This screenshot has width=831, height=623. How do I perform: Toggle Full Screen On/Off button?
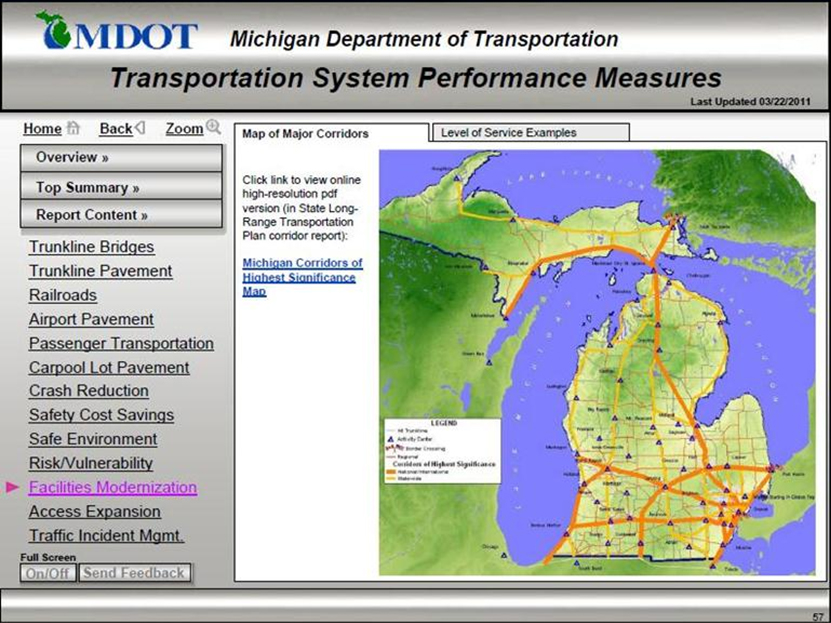coord(48,573)
